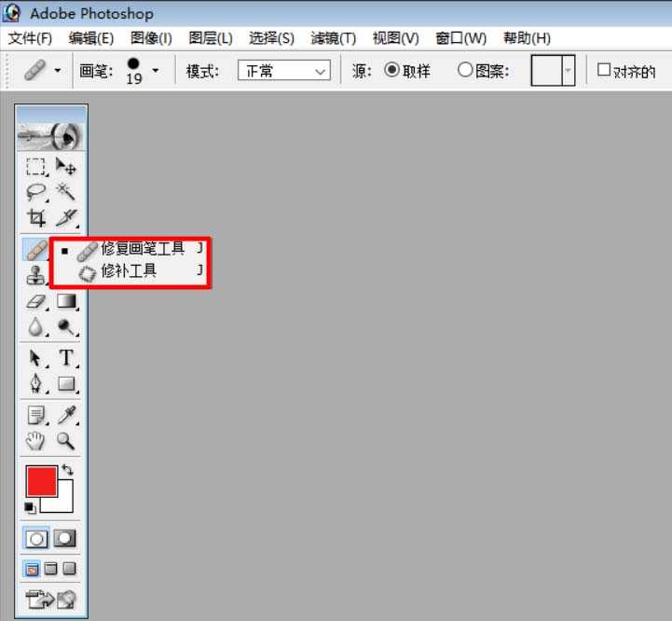Open the 模式 blending mode dropdown
This screenshot has height=621, width=672.
pos(283,70)
